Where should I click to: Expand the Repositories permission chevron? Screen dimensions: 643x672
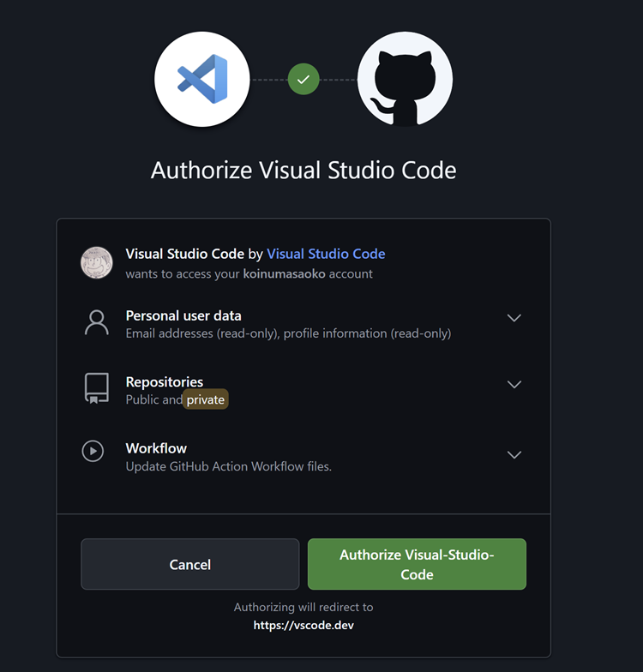tap(514, 384)
